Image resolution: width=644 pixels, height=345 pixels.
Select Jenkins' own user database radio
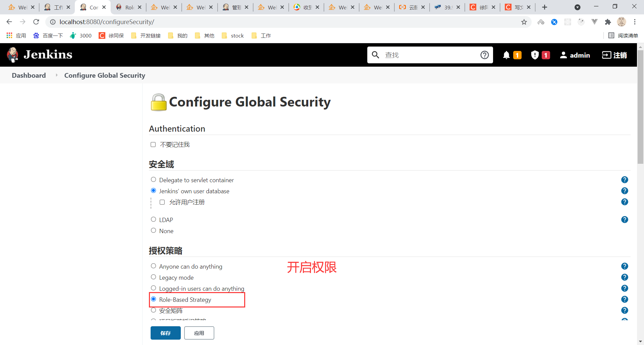click(x=154, y=191)
